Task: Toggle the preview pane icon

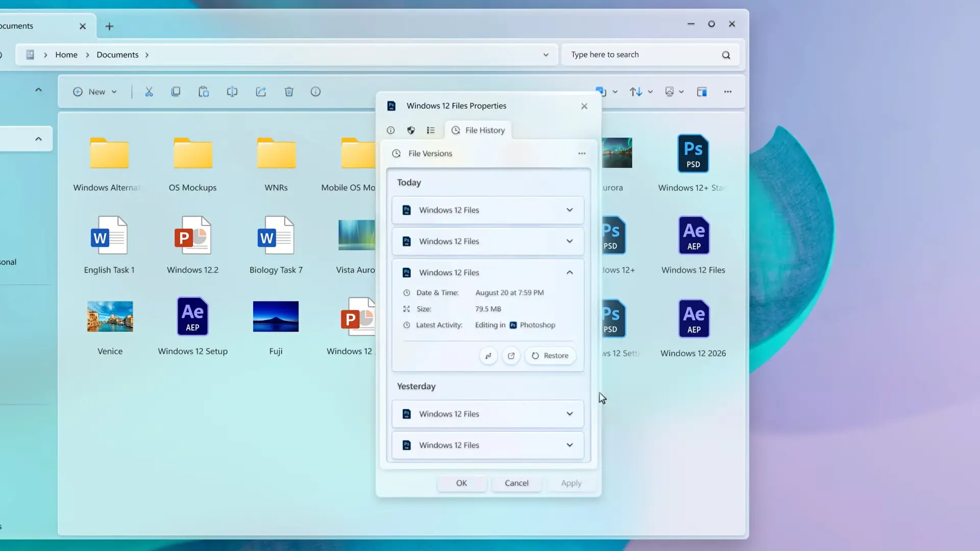Action: pyautogui.click(x=701, y=92)
